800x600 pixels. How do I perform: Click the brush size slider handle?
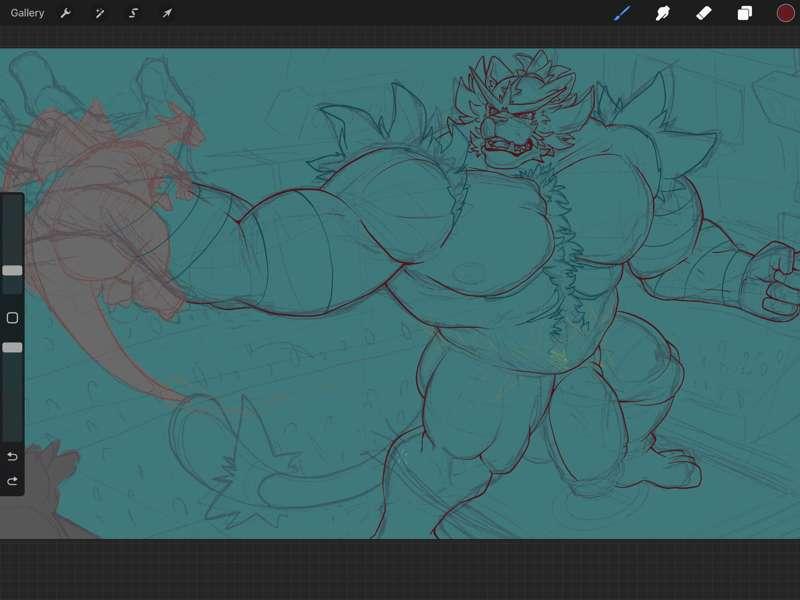click(12, 270)
